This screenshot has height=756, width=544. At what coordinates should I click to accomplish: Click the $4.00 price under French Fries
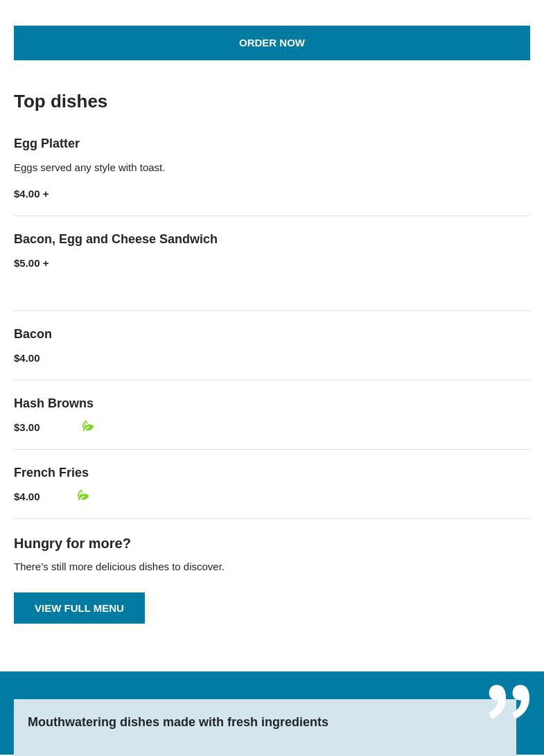click(x=27, y=496)
